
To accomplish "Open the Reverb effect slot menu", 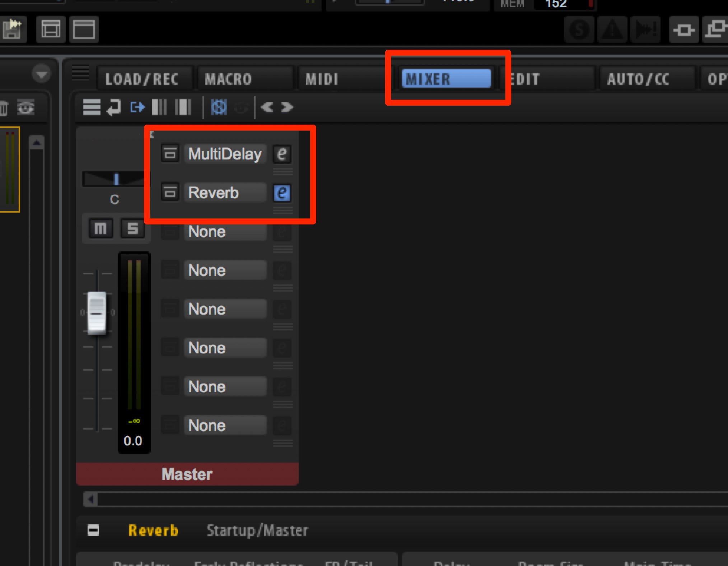I will 225,192.
